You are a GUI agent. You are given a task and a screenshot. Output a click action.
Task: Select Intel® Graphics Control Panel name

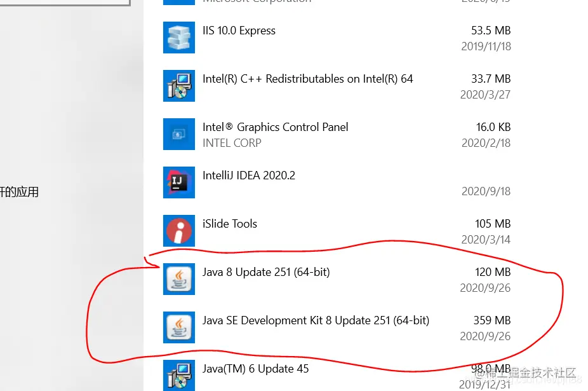point(275,127)
